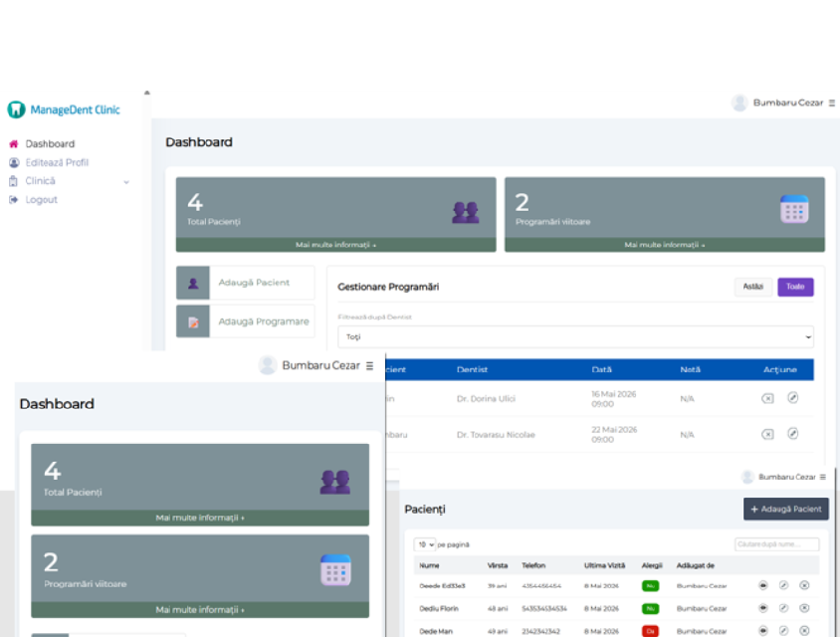
Task: Switch appointments filter to Astăzi
Action: 752,287
